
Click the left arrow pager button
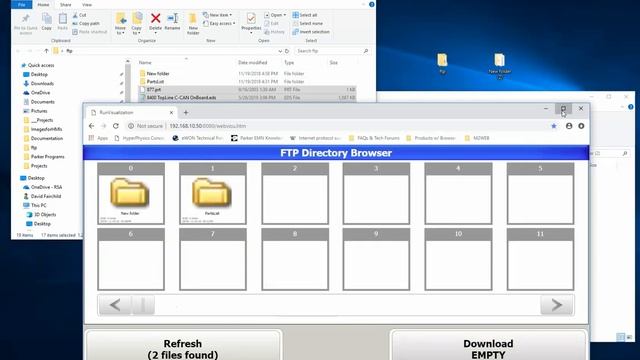115,305
